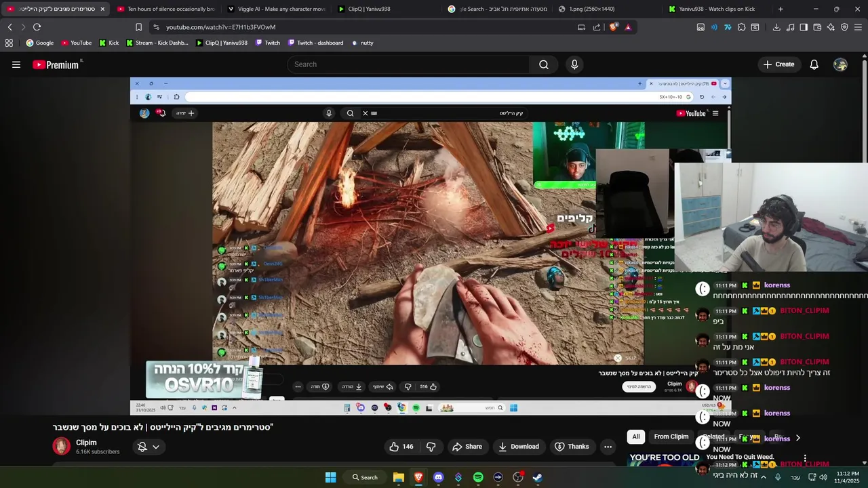Open the Windows Start button

click(x=330, y=477)
